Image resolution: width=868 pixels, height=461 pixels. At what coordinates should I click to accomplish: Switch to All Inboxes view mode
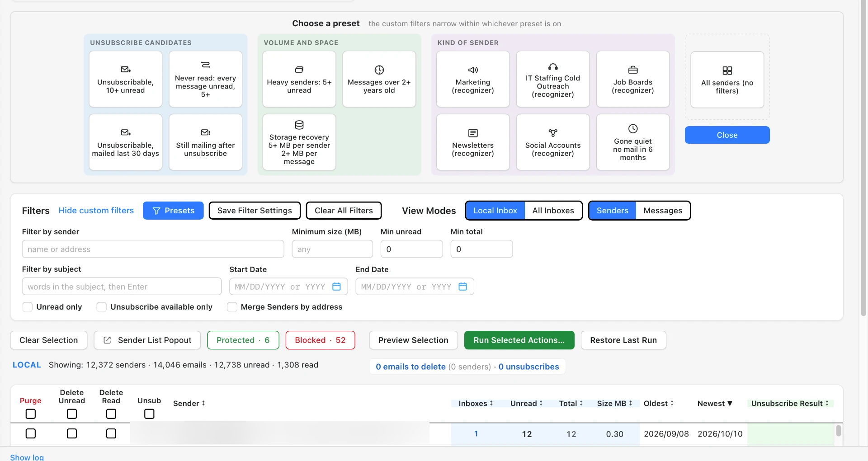[x=553, y=211]
